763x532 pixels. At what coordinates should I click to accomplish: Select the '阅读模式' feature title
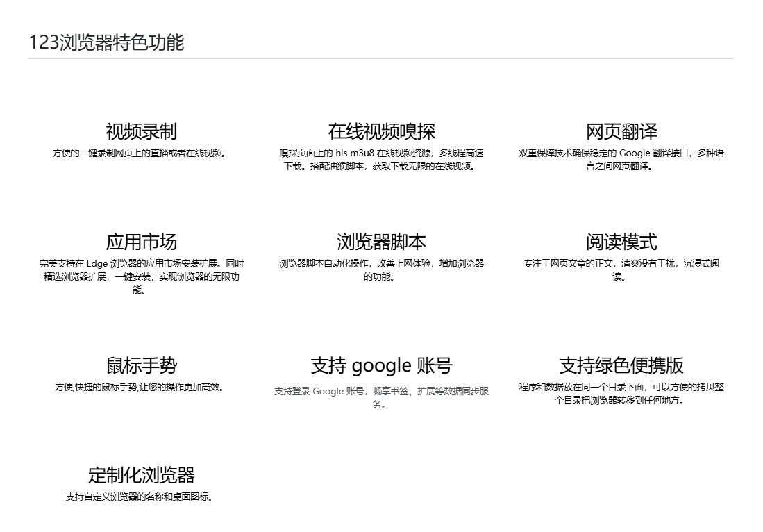pos(621,242)
